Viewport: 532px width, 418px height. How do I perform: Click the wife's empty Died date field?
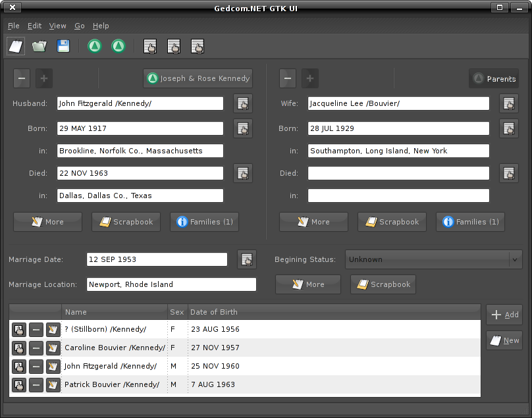(x=398, y=173)
